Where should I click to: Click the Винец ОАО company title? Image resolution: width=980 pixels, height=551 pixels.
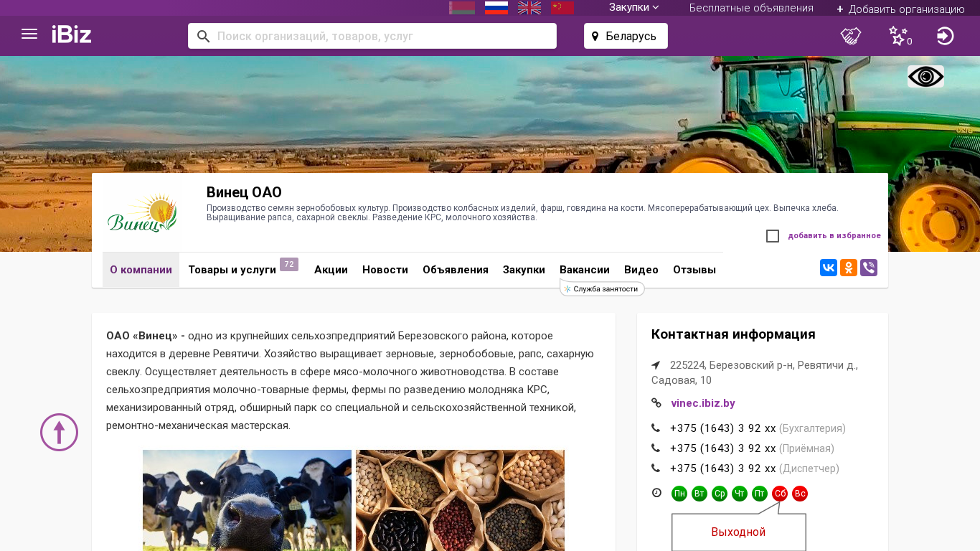[x=244, y=192]
